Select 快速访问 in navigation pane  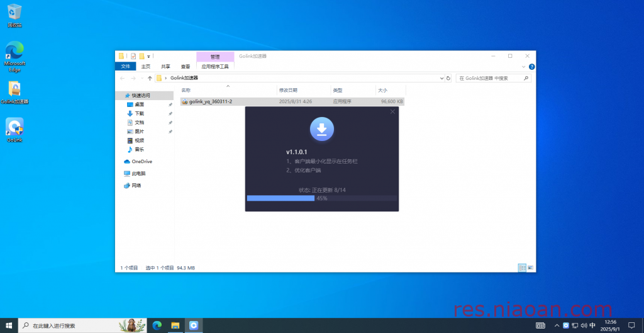click(x=140, y=96)
